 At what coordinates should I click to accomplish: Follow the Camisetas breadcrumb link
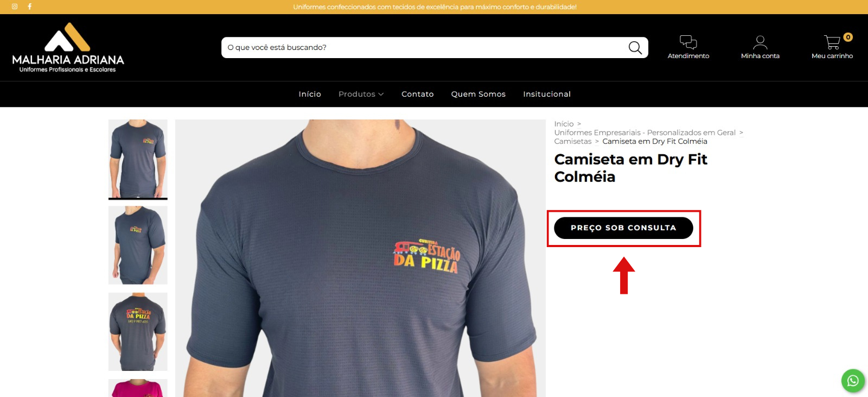[573, 141]
